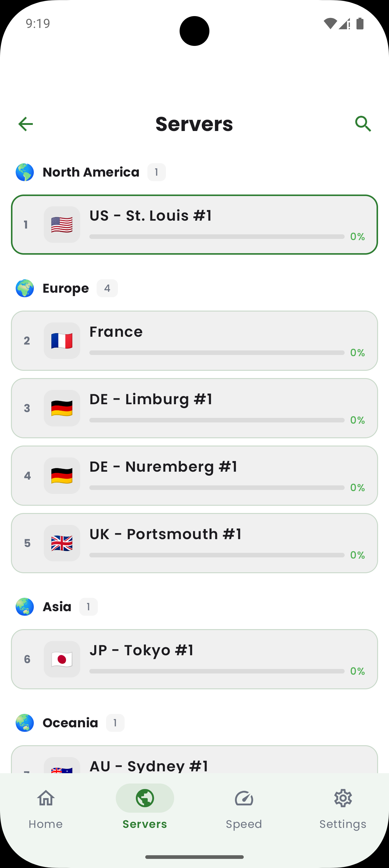Screen dimensions: 389x868
Task: Collapse the North America region header
Action: pyautogui.click(x=91, y=172)
